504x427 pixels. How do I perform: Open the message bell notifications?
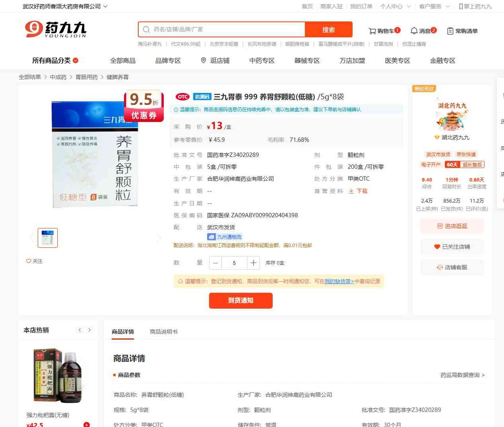[x=414, y=31]
